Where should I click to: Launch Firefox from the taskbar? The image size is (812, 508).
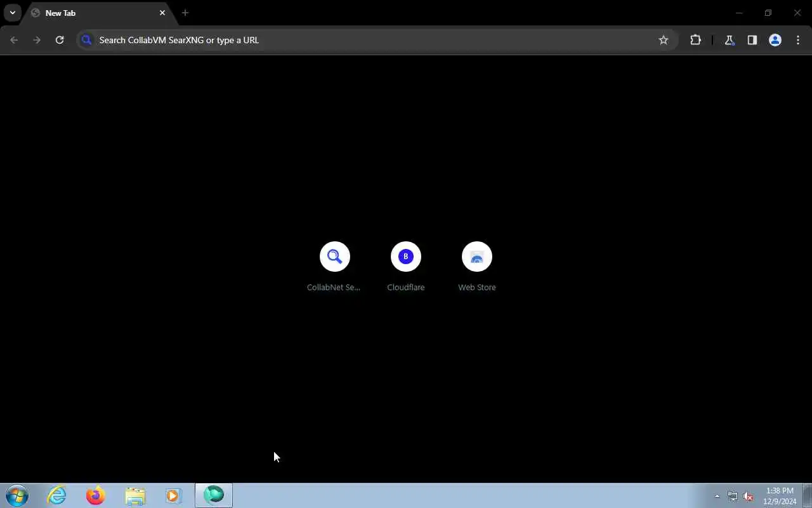point(96,495)
